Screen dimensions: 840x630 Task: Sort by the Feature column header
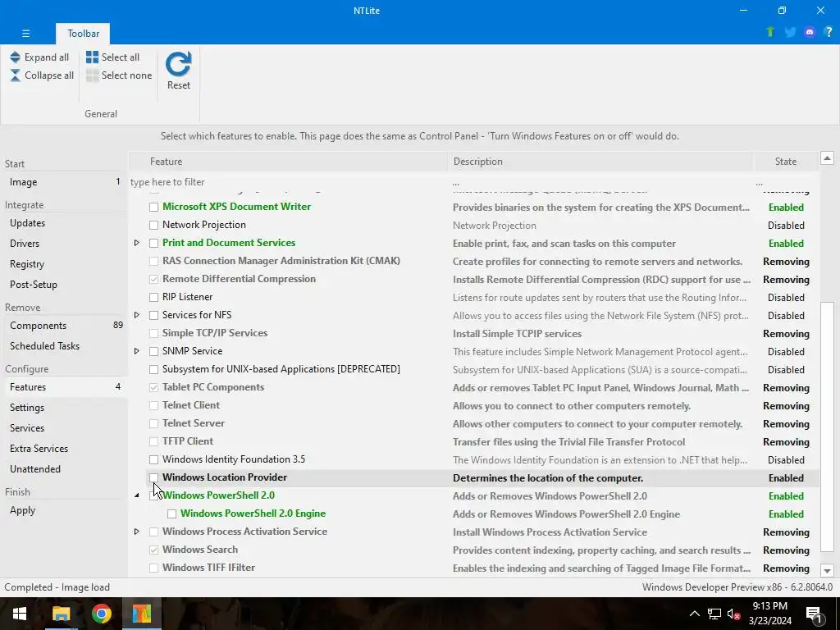289,162
